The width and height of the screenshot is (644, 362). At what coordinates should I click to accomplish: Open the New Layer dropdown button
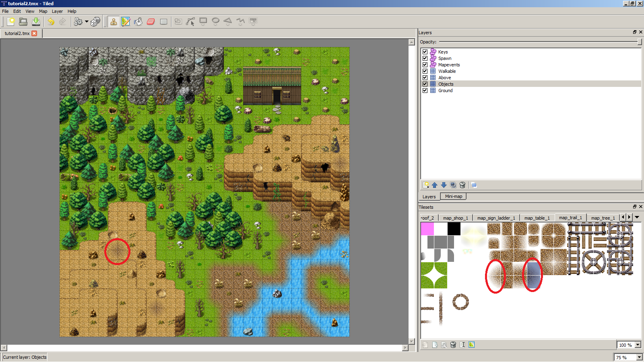(x=426, y=185)
